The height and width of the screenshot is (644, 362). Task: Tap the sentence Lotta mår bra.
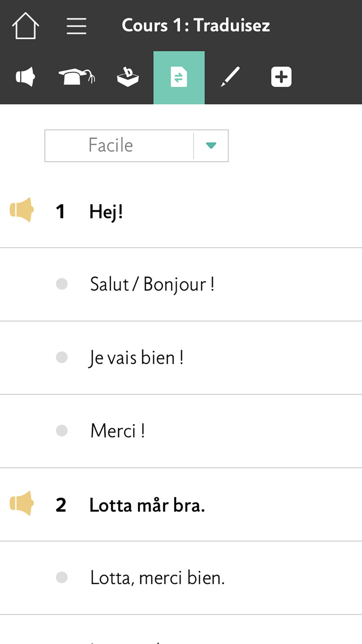(147, 505)
